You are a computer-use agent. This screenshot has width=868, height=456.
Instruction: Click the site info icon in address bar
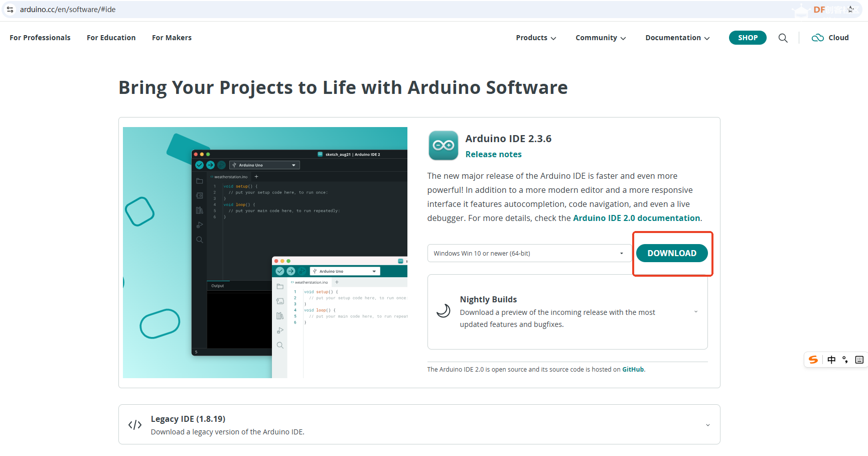click(x=10, y=10)
